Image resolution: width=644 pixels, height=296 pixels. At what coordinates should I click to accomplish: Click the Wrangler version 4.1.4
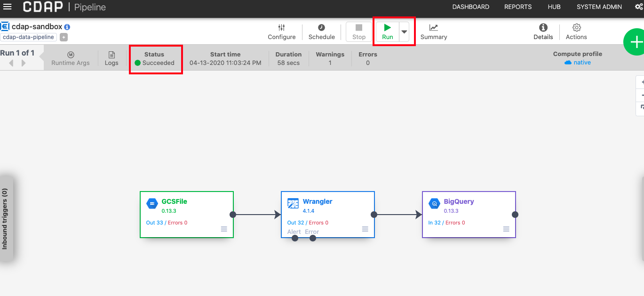[x=309, y=211]
